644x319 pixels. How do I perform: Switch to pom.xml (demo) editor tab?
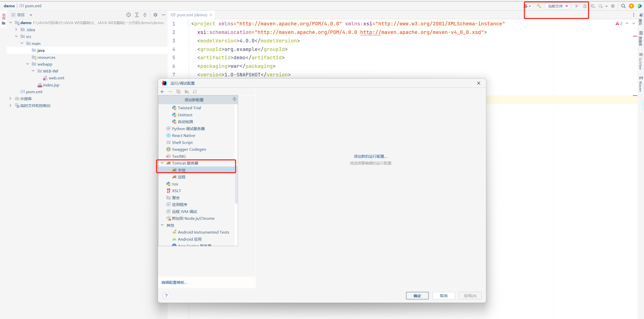pyautogui.click(x=192, y=15)
